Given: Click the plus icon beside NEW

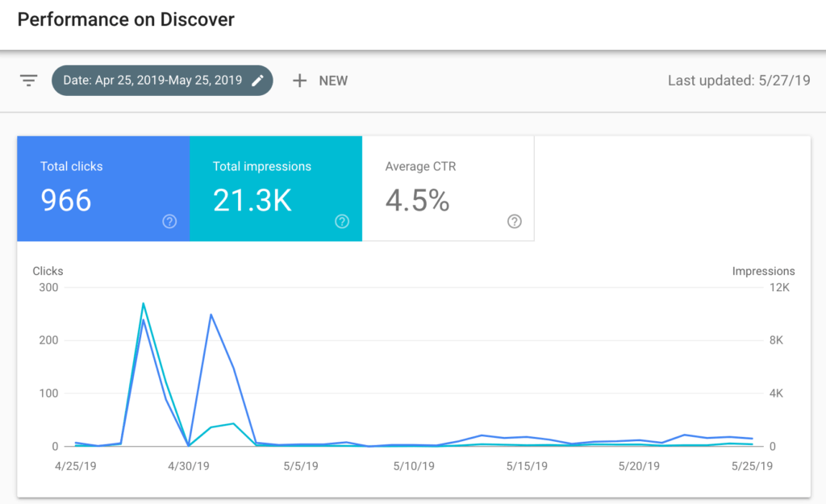Looking at the screenshot, I should pos(299,81).
